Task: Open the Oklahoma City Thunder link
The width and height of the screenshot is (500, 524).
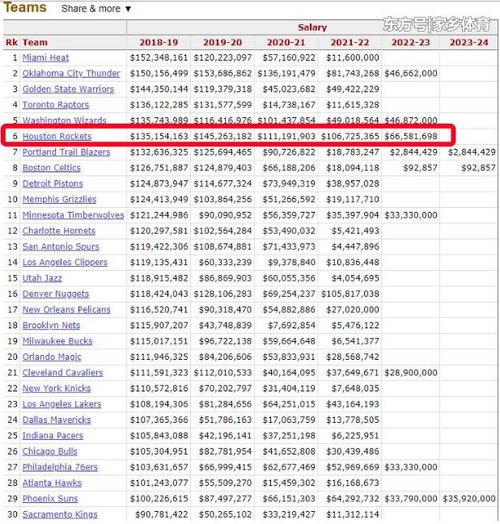Action: click(x=71, y=74)
